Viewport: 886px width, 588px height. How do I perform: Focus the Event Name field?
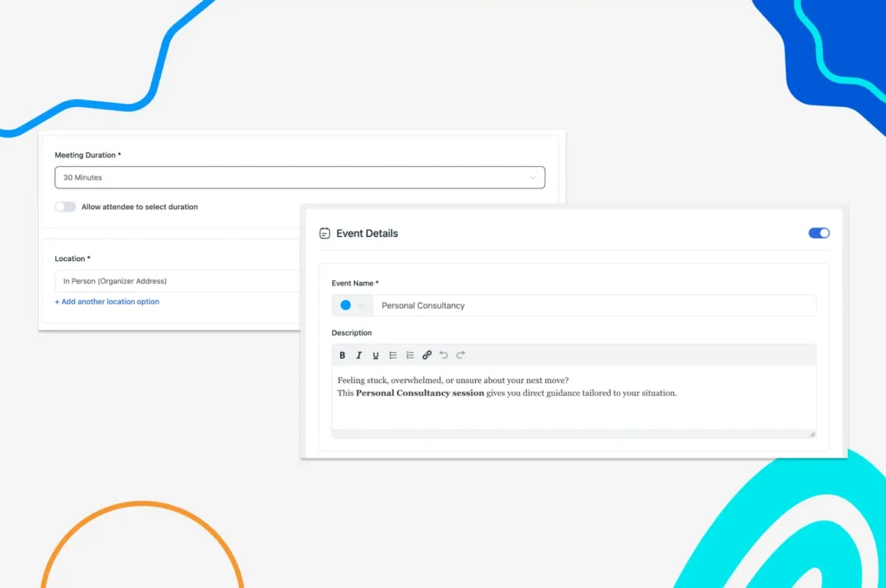594,305
